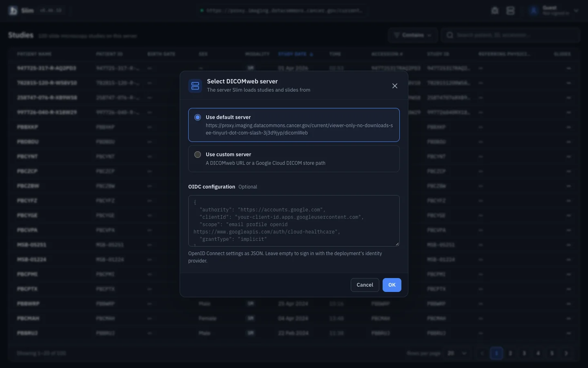Click the previous page arrow in background pagination

pos(482,353)
